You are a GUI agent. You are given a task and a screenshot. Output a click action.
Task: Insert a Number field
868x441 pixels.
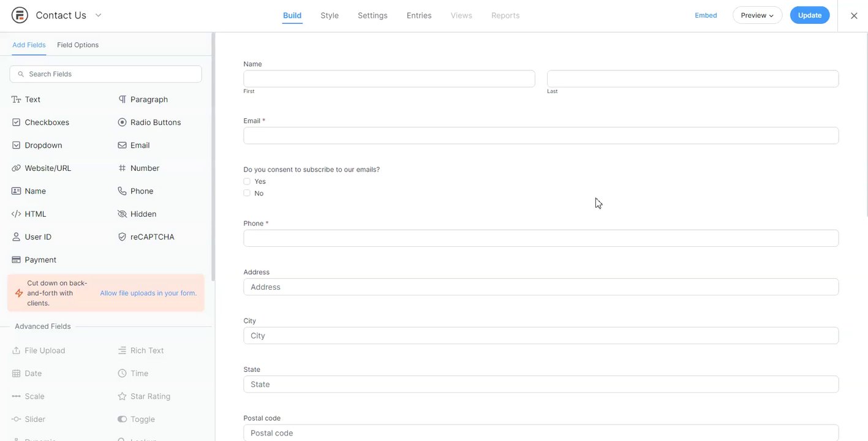144,168
